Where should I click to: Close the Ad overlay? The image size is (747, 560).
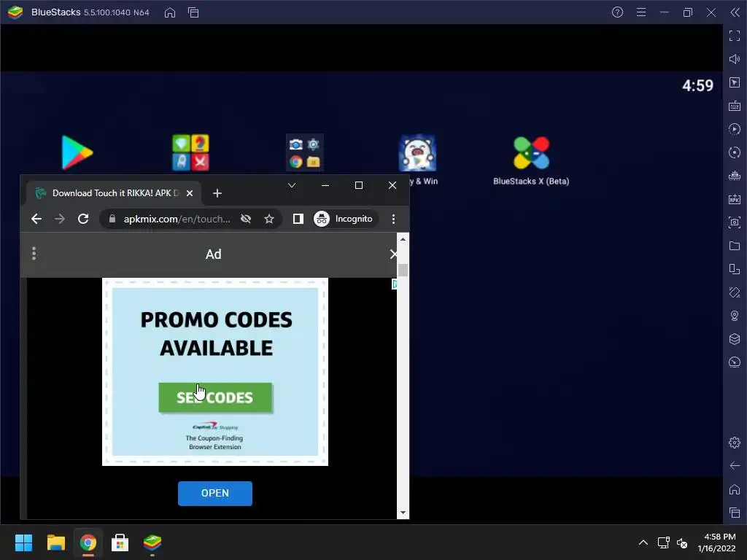point(393,254)
